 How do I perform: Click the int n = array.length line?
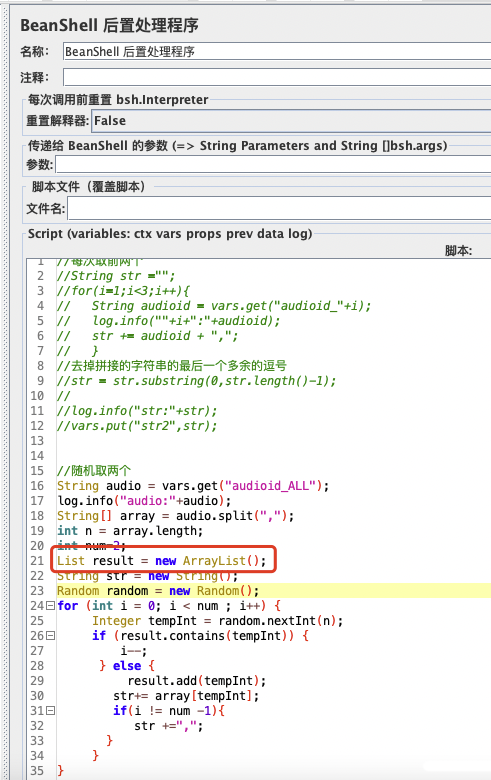pyautogui.click(x=130, y=531)
